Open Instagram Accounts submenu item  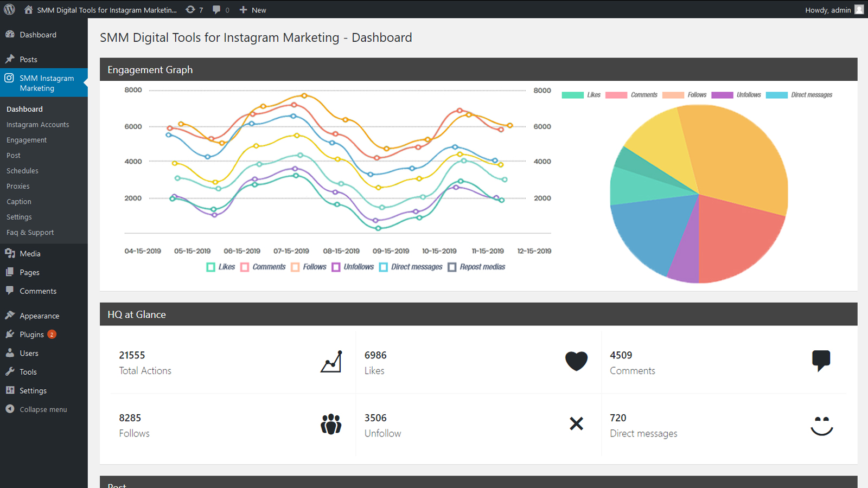click(38, 125)
